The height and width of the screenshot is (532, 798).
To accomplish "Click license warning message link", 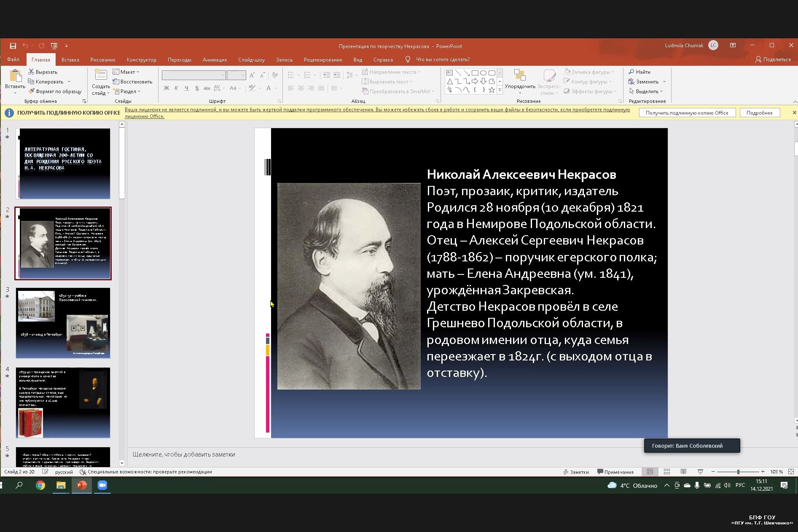I will [377, 113].
